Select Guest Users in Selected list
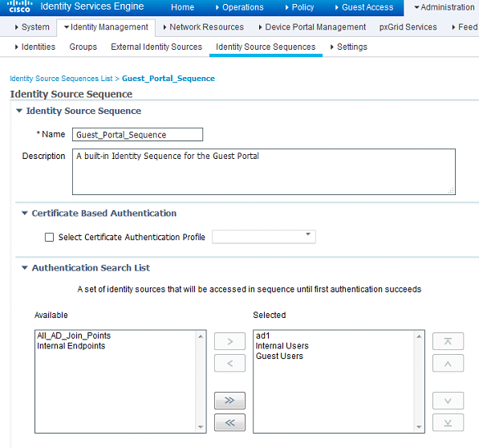Image resolution: width=479 pixels, height=448 pixels. click(x=279, y=356)
